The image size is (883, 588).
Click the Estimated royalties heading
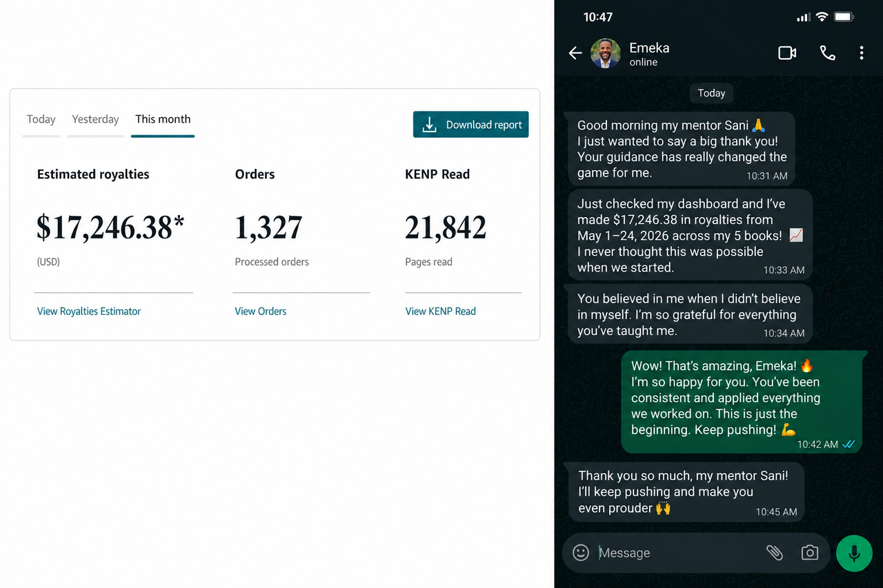[x=93, y=174]
